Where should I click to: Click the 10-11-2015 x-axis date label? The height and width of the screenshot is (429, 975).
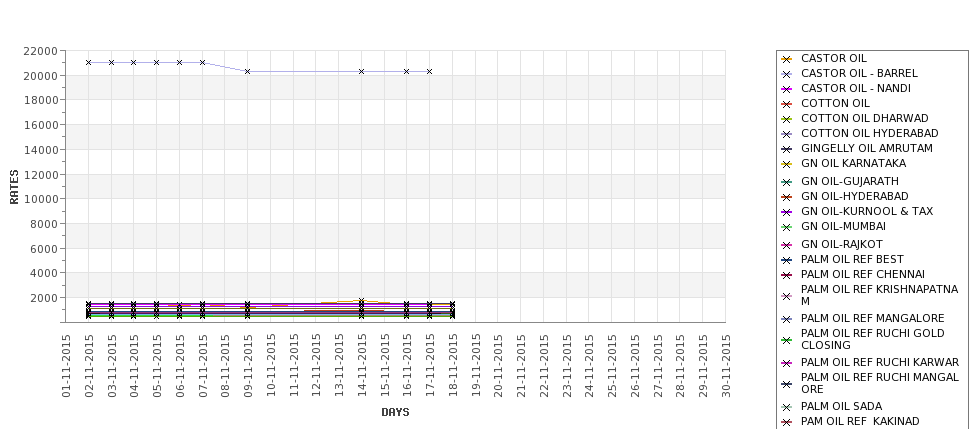click(x=270, y=366)
